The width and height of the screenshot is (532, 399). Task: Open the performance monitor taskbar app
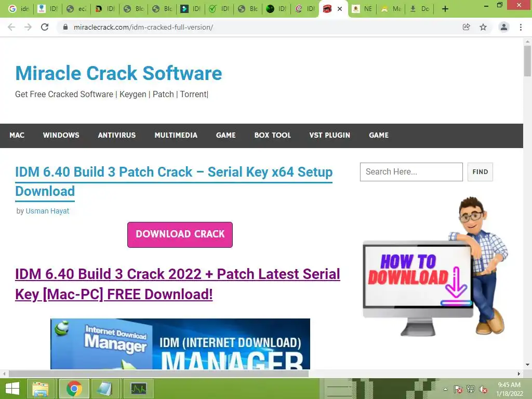[x=138, y=389]
